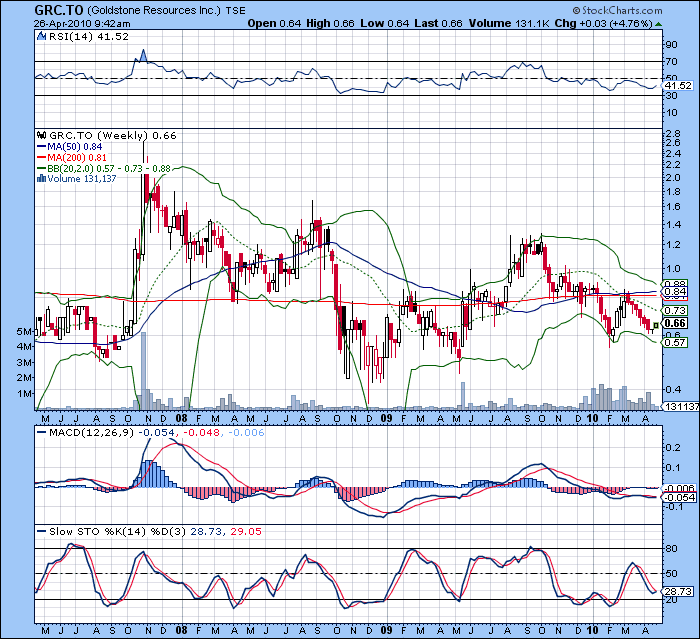Viewport: 700px width, 639px height.
Task: Click the -0.054 MACD axis tag
Action: (680, 497)
